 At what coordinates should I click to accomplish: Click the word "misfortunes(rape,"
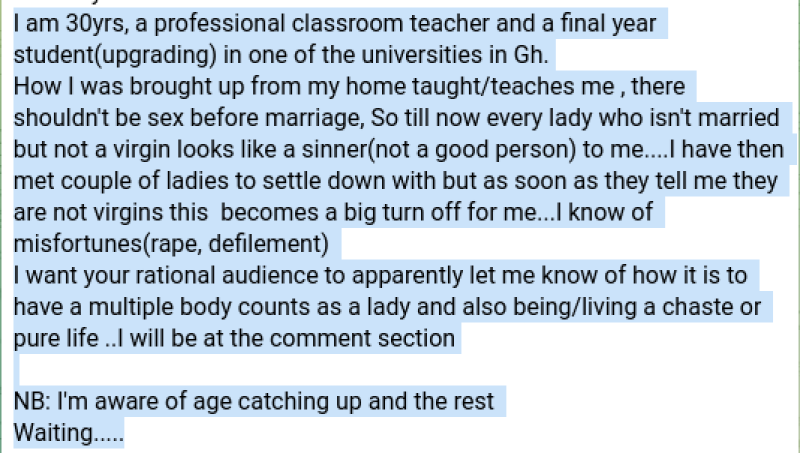tap(107, 244)
